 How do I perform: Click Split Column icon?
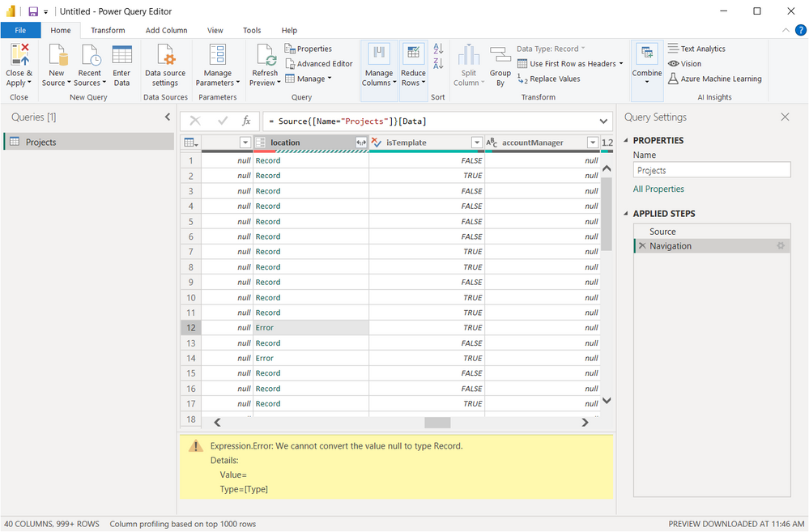pyautogui.click(x=469, y=55)
